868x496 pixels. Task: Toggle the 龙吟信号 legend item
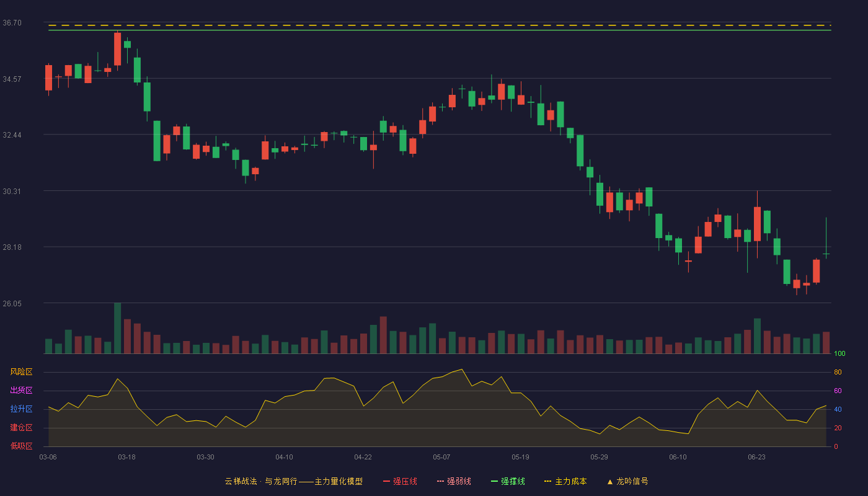[x=627, y=481]
